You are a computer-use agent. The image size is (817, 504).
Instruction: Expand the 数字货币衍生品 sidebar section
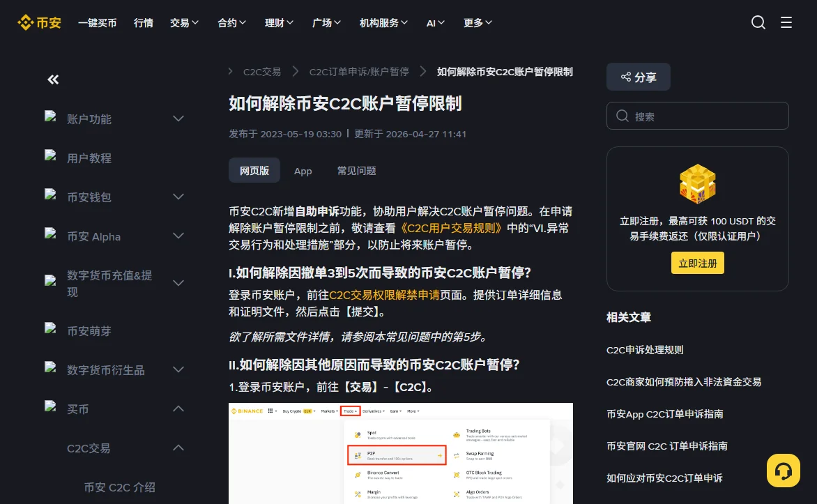point(178,369)
